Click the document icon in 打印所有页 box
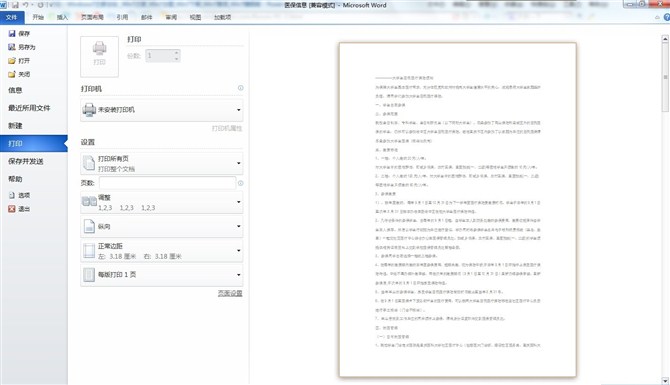Screen dimensions: 670x385 point(89,163)
